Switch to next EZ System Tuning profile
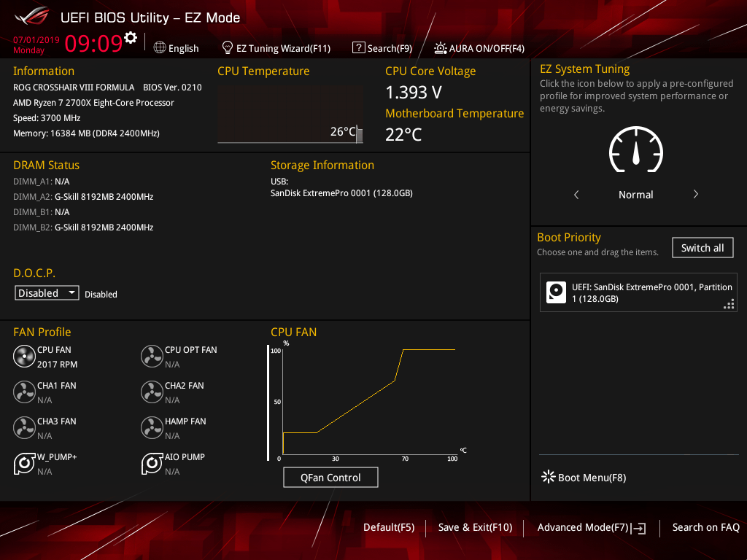Image resolution: width=747 pixels, height=560 pixels. point(695,194)
